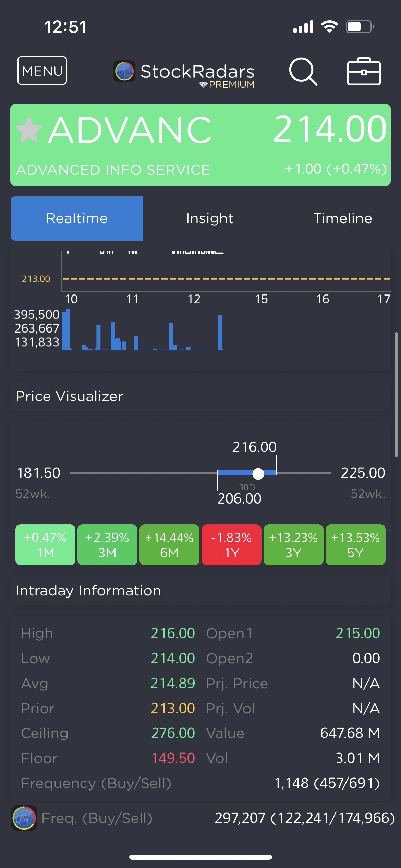Tap the Prj. Vol N/A value
Screen dimensions: 401x868
(366, 708)
